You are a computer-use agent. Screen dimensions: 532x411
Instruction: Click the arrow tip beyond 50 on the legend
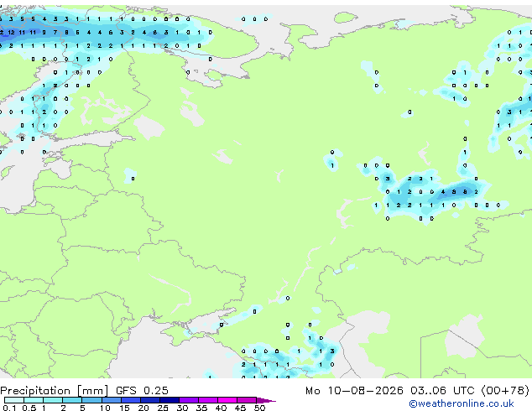pyautogui.click(x=266, y=400)
